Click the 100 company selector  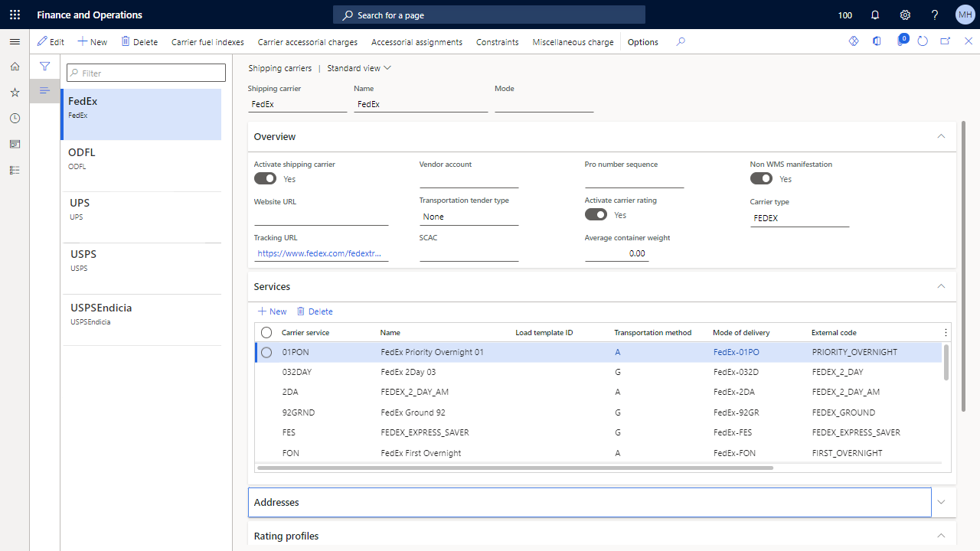pyautogui.click(x=845, y=15)
